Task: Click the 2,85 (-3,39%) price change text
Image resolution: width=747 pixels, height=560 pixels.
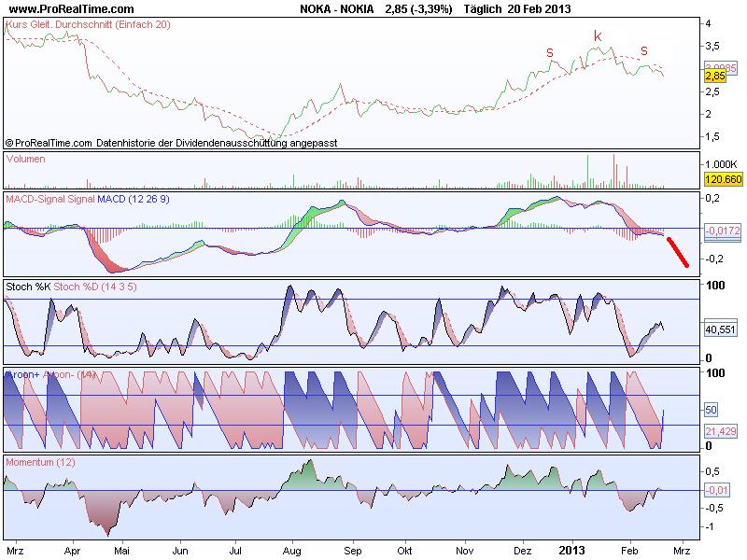Action: coord(418,8)
